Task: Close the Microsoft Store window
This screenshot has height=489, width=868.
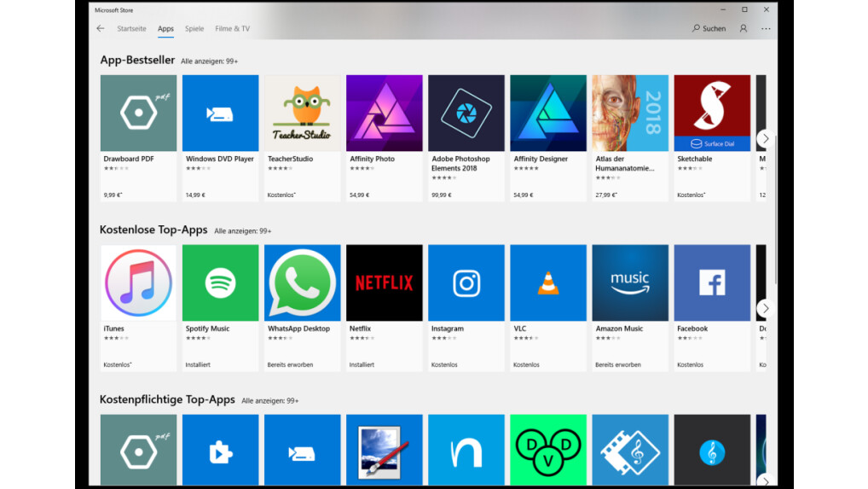Action: pyautogui.click(x=767, y=9)
